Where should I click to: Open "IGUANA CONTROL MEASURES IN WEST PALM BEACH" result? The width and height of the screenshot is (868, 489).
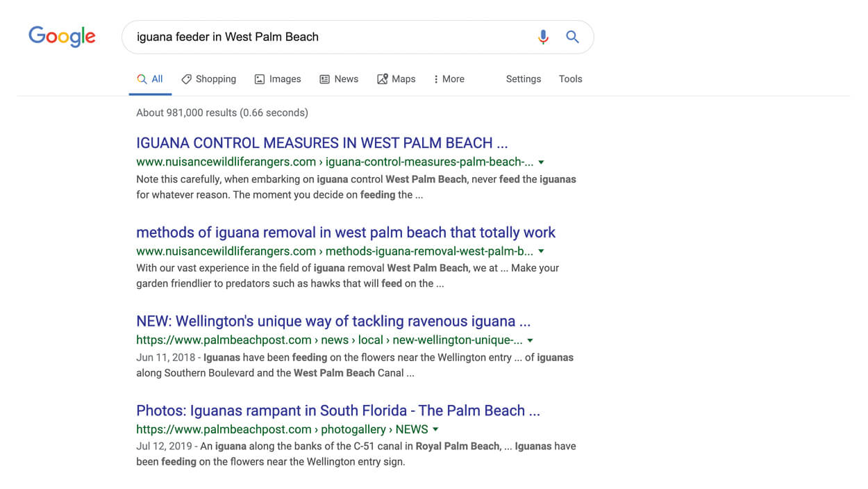322,143
